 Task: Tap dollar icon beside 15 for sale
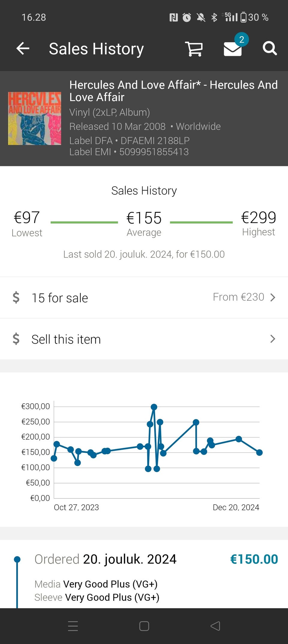click(x=16, y=298)
